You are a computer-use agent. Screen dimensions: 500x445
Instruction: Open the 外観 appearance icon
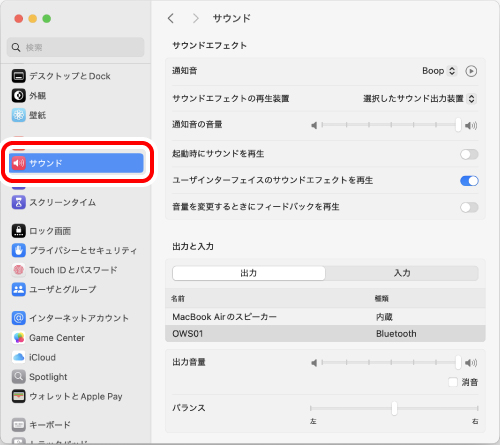pos(19,96)
